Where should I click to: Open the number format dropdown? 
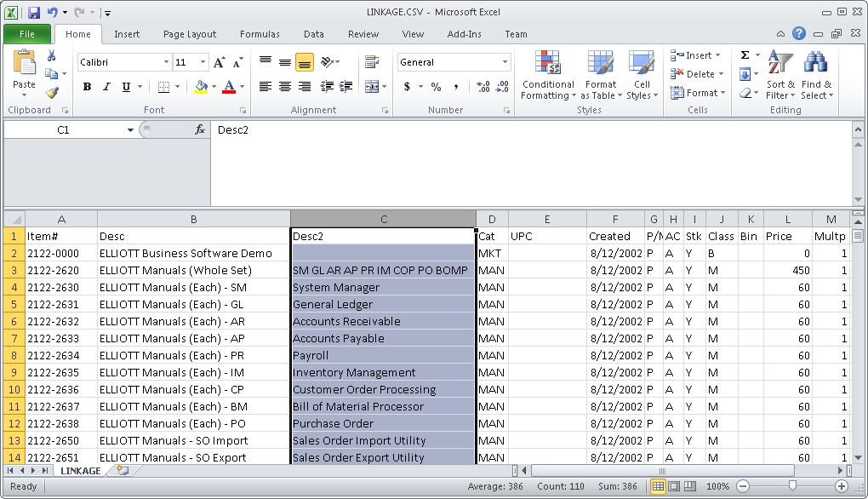(505, 62)
